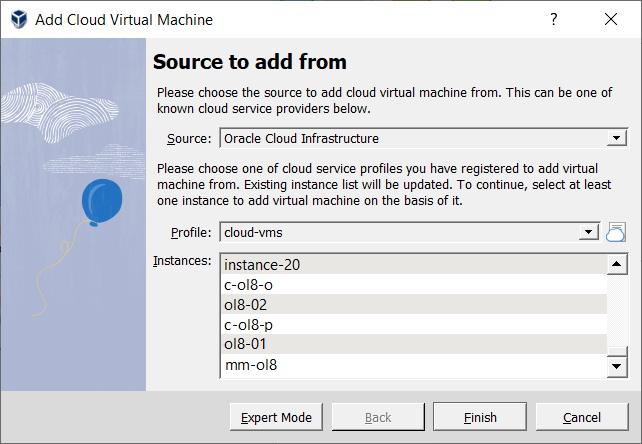Viewport: 642px width, 444px height.
Task: Open the Cloud Profile Manager icon
Action: click(x=616, y=232)
